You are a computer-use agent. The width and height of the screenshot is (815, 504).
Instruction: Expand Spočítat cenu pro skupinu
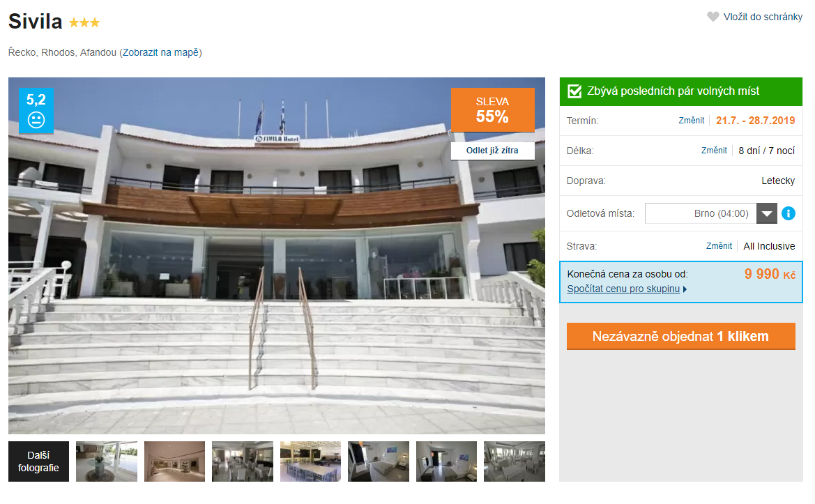click(626, 289)
